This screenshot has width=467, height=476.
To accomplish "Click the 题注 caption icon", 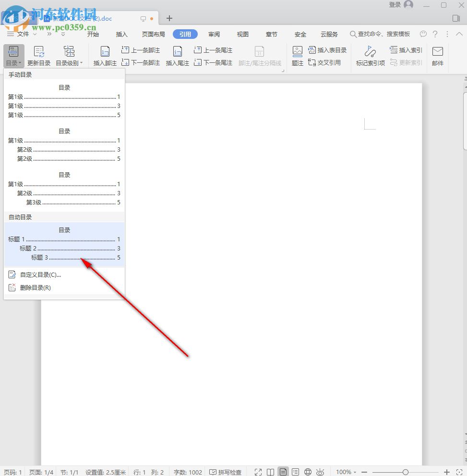I will click(x=297, y=56).
